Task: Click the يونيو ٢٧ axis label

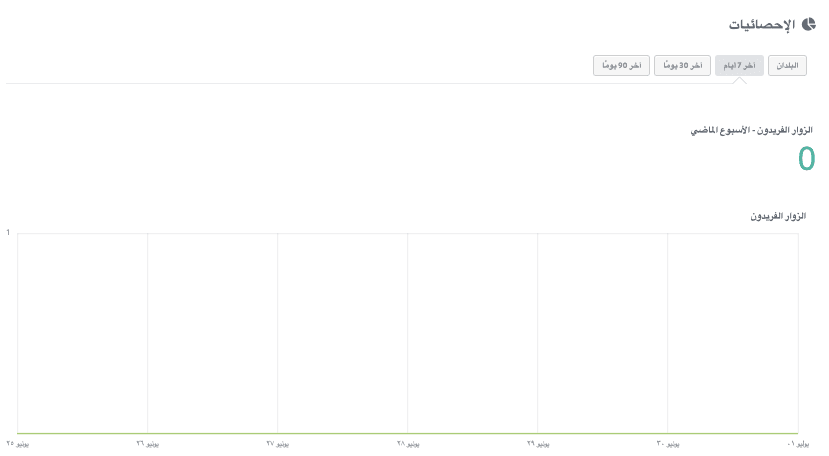Action: pyautogui.click(x=278, y=444)
